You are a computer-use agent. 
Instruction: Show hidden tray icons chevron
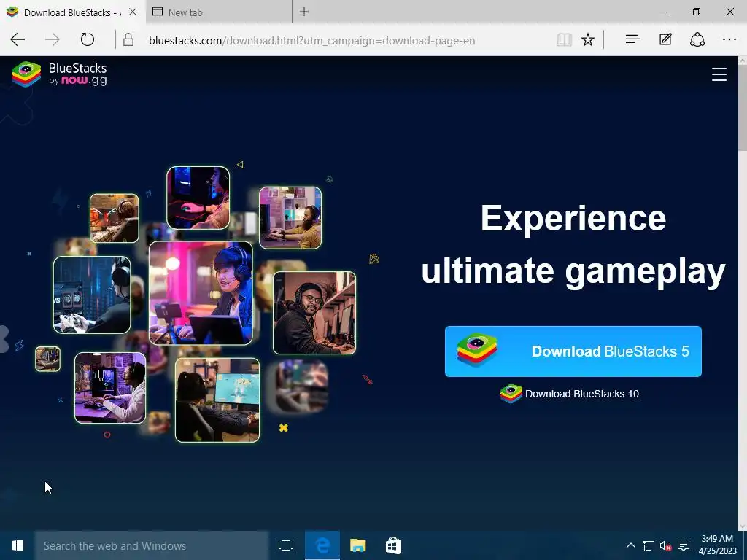tap(630, 545)
